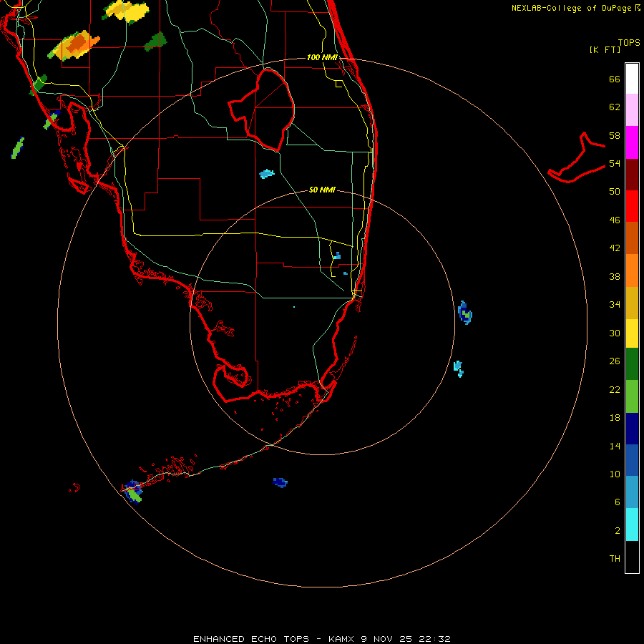Click the bright red legend swatch below 50
This screenshot has height=644, width=644.
tap(632, 206)
